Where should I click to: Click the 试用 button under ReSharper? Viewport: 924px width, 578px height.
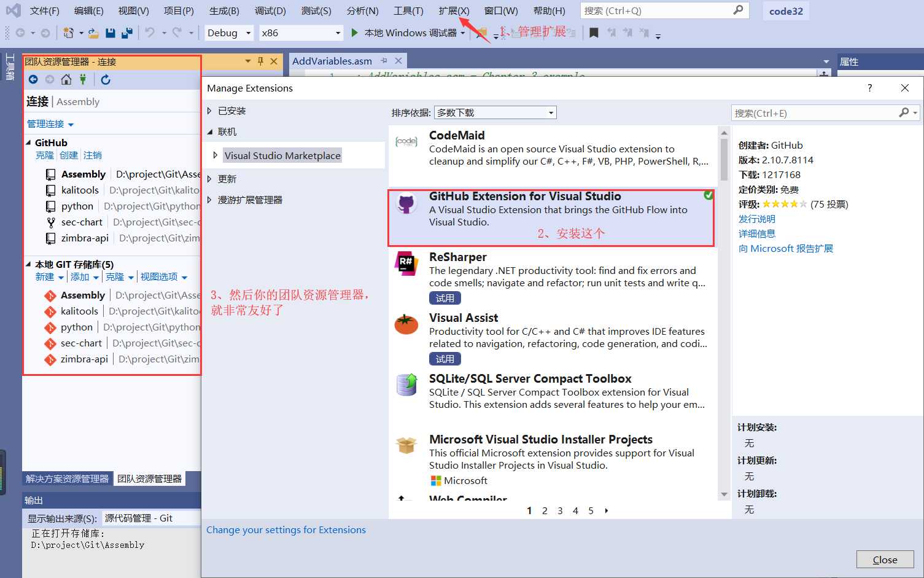pyautogui.click(x=445, y=298)
